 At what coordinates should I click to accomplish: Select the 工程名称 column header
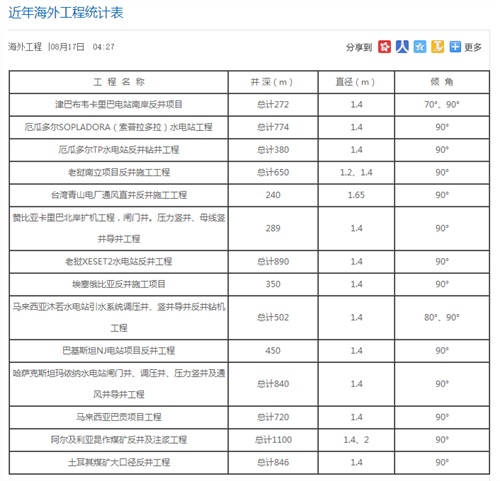(x=119, y=82)
